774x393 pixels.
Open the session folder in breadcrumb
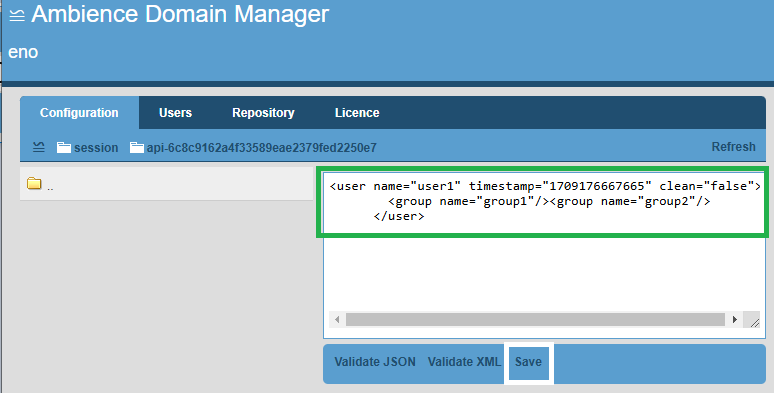coord(87,147)
